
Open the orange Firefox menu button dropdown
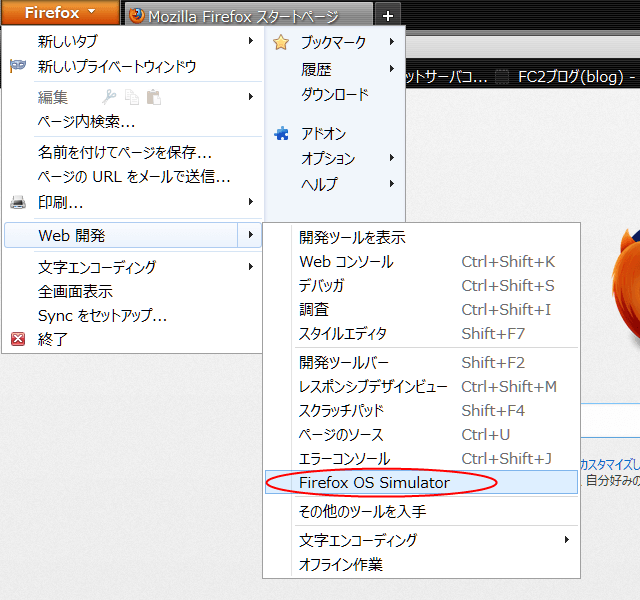(59, 13)
